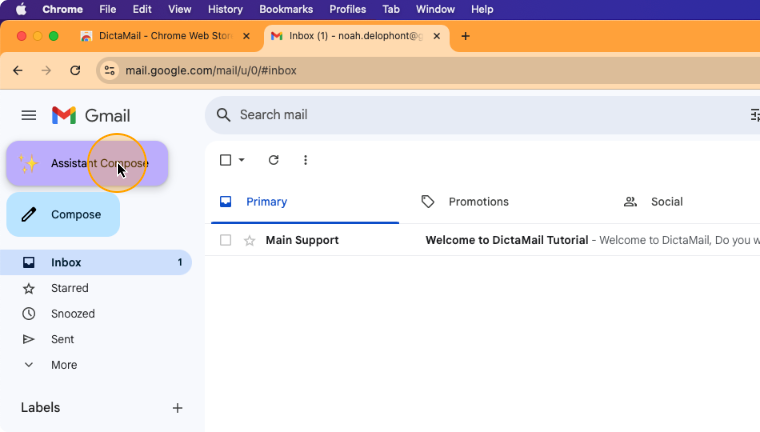The width and height of the screenshot is (760, 432).
Task: Click the search magnifier icon
Action: pyautogui.click(x=223, y=115)
